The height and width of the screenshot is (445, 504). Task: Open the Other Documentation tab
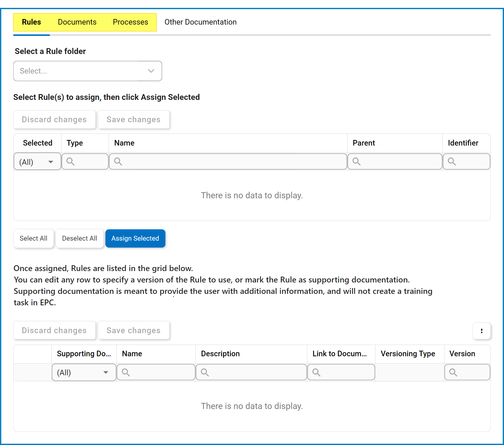pos(200,22)
